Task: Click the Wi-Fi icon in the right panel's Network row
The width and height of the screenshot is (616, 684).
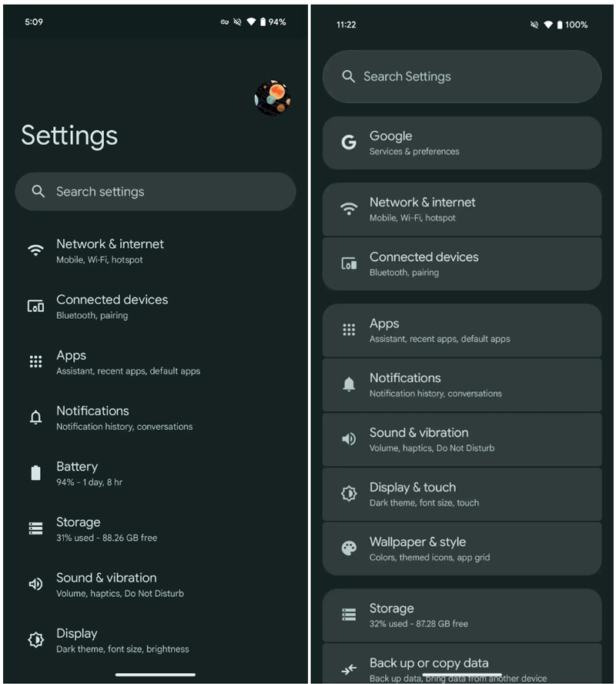Action: pyautogui.click(x=349, y=209)
